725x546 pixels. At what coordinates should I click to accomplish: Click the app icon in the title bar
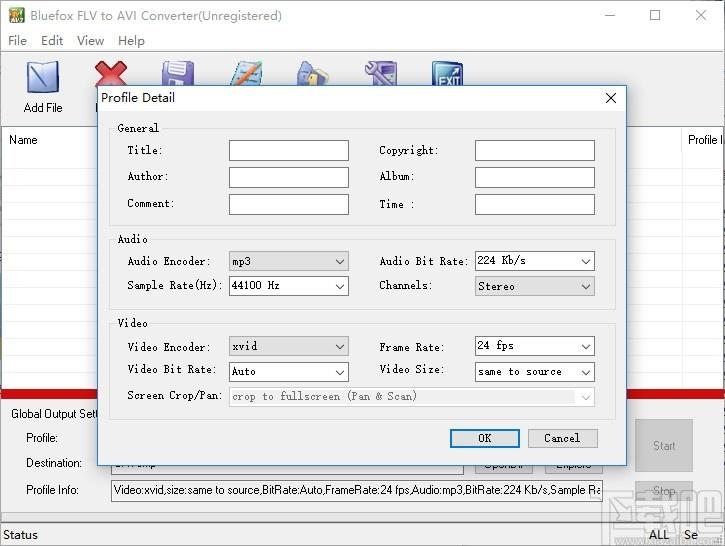pyautogui.click(x=16, y=15)
